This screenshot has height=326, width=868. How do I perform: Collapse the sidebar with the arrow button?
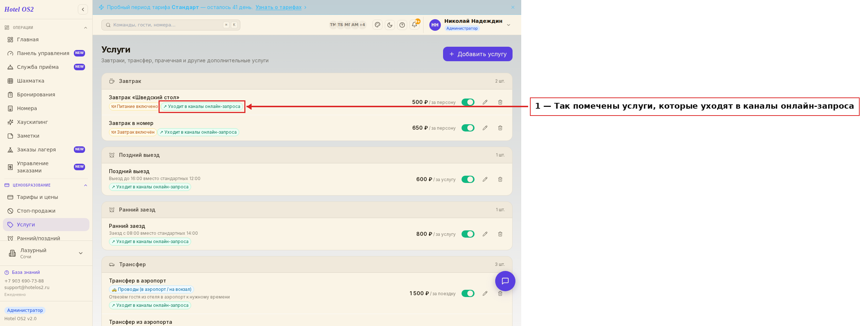[x=83, y=9]
